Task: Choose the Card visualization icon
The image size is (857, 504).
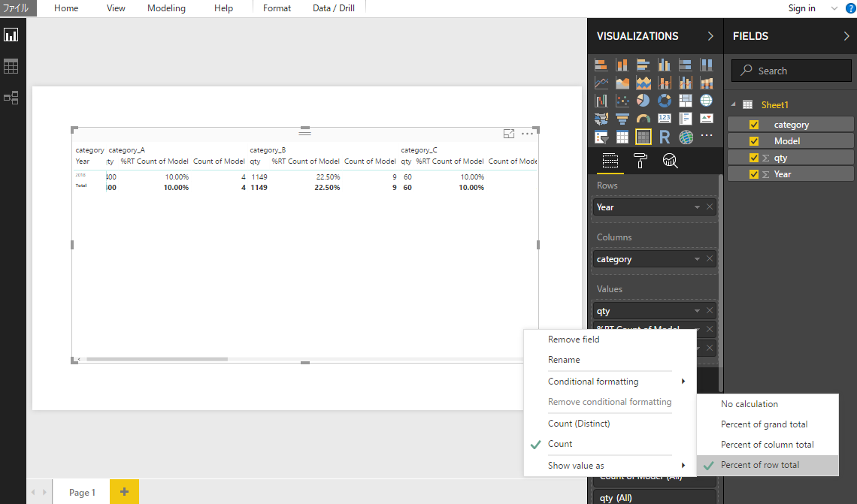Action: click(x=664, y=119)
